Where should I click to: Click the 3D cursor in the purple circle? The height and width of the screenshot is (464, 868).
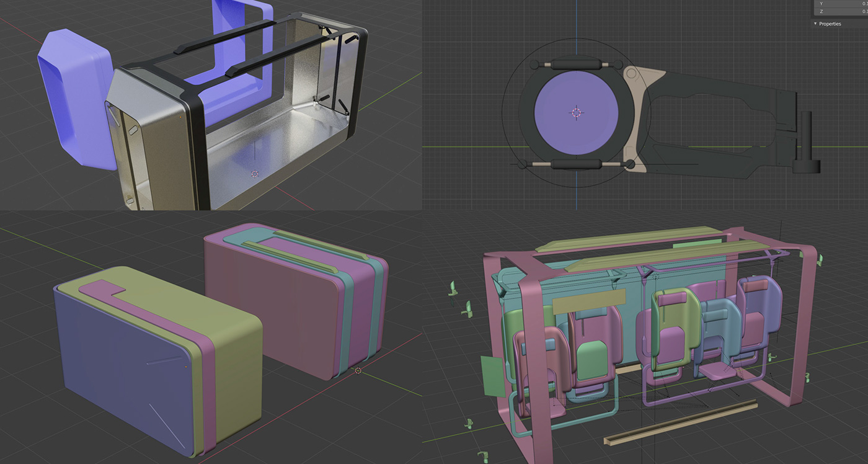coord(577,112)
